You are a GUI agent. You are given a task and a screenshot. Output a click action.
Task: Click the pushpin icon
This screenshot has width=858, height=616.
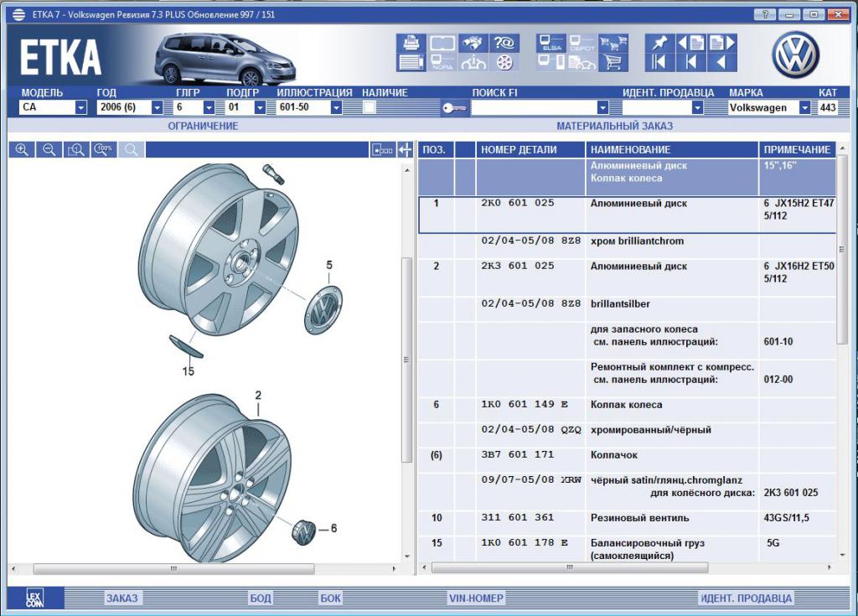[x=659, y=43]
